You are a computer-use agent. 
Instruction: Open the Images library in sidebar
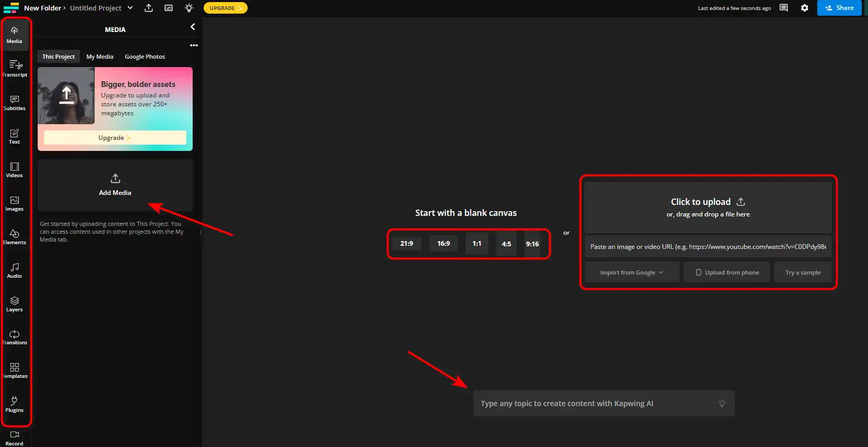coord(14,203)
